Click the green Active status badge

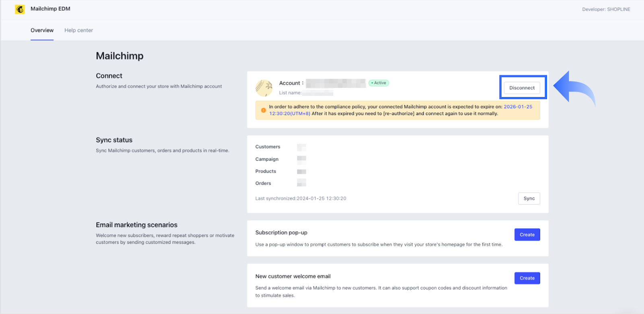pos(379,83)
